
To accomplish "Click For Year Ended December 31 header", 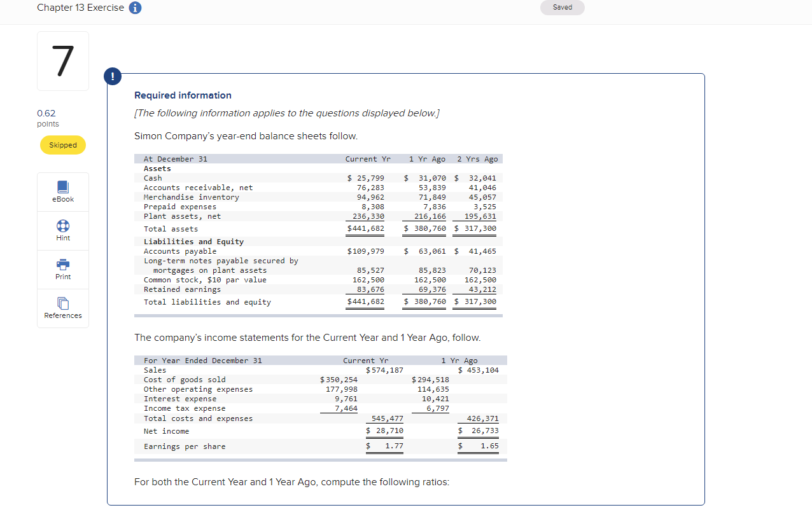I will (203, 361).
